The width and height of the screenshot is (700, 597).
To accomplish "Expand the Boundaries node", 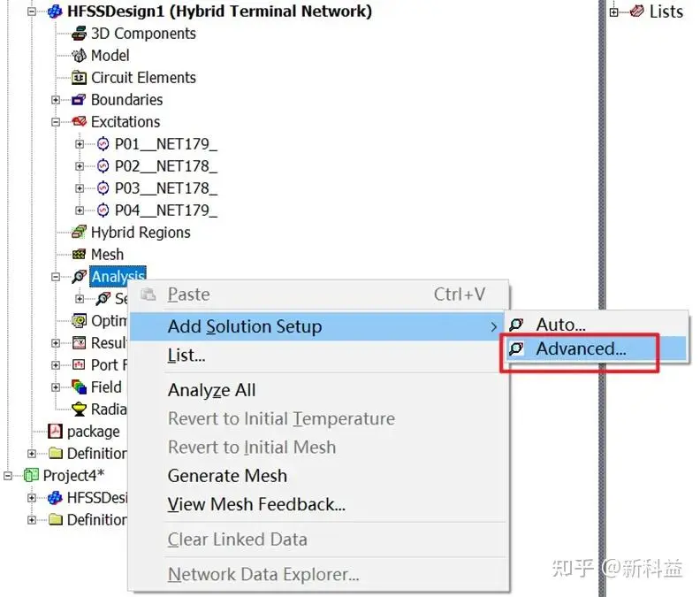I will click(x=56, y=100).
